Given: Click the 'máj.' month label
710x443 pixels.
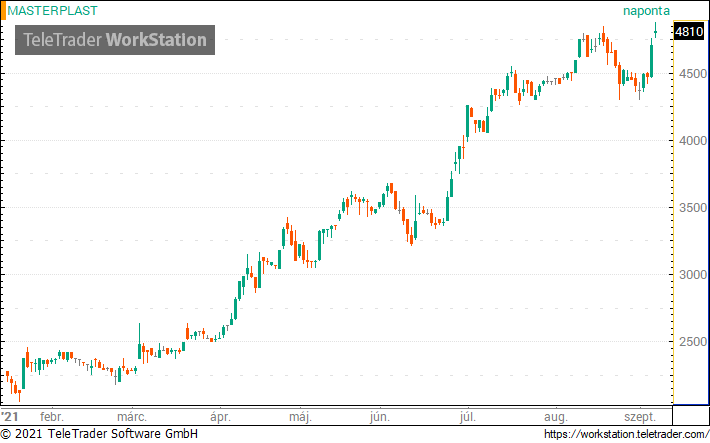Looking at the screenshot, I should tap(300, 416).
